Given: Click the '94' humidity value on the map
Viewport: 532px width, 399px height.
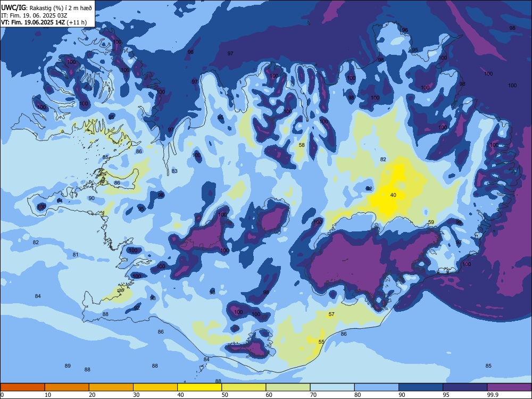Looking at the screenshot, I should pos(60,201).
